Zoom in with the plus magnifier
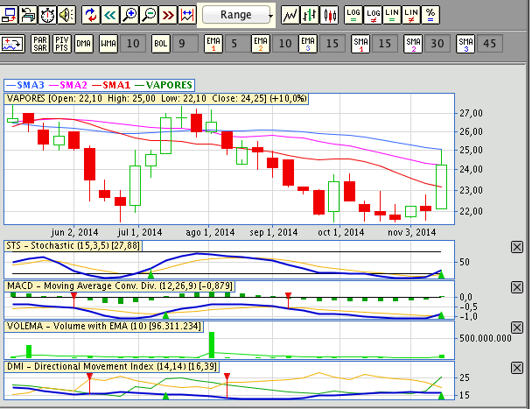The width and height of the screenshot is (532, 409). [129, 15]
